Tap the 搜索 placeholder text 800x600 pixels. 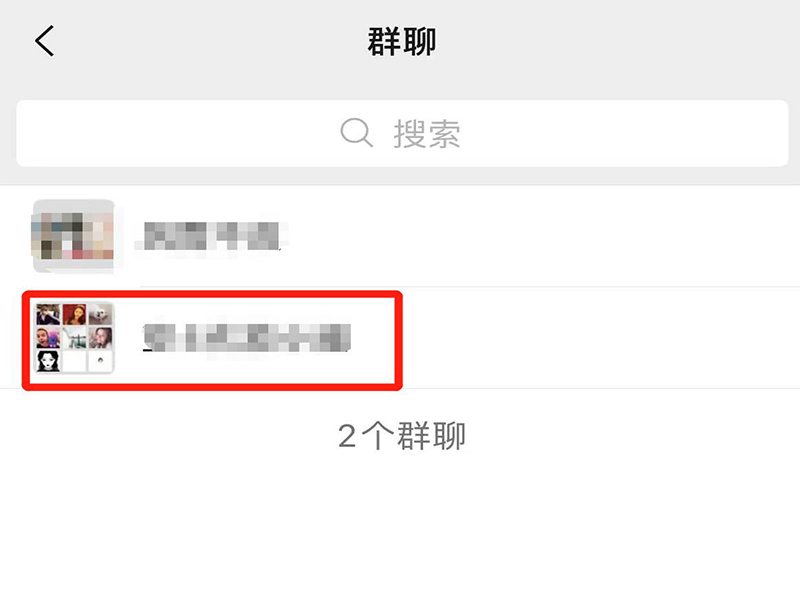[427, 134]
